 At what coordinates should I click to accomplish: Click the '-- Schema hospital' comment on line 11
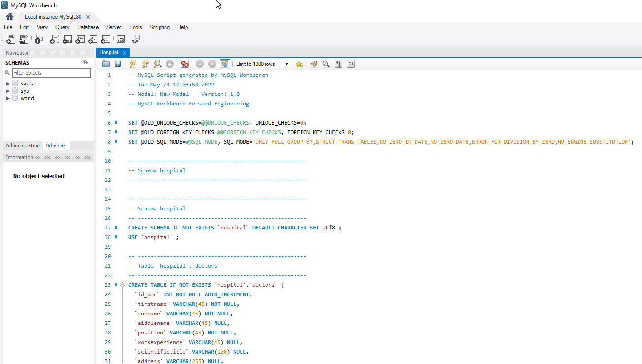click(x=157, y=170)
